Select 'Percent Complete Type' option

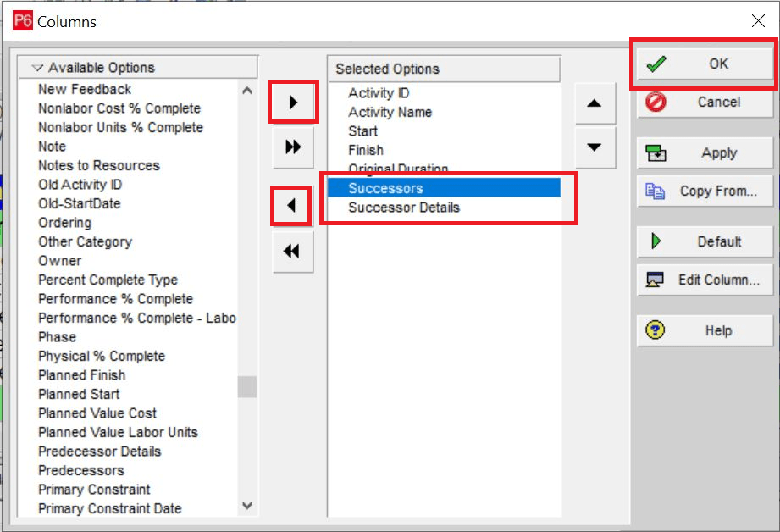108,280
